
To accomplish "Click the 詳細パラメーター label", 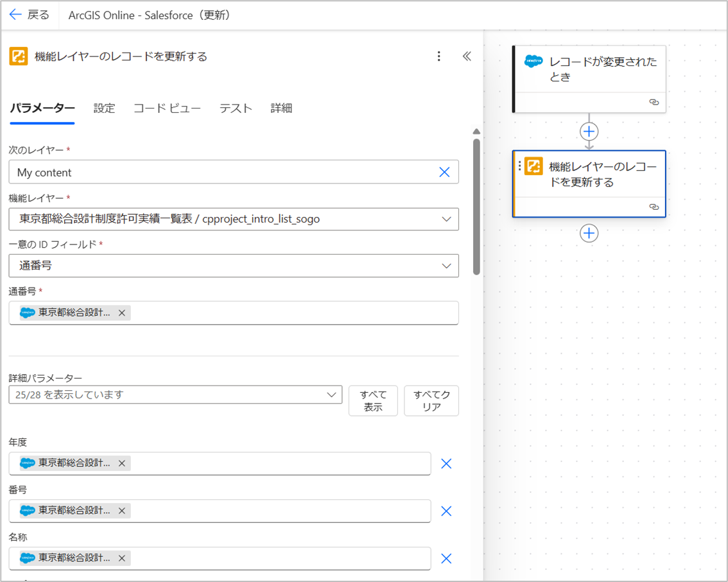I will [x=46, y=378].
